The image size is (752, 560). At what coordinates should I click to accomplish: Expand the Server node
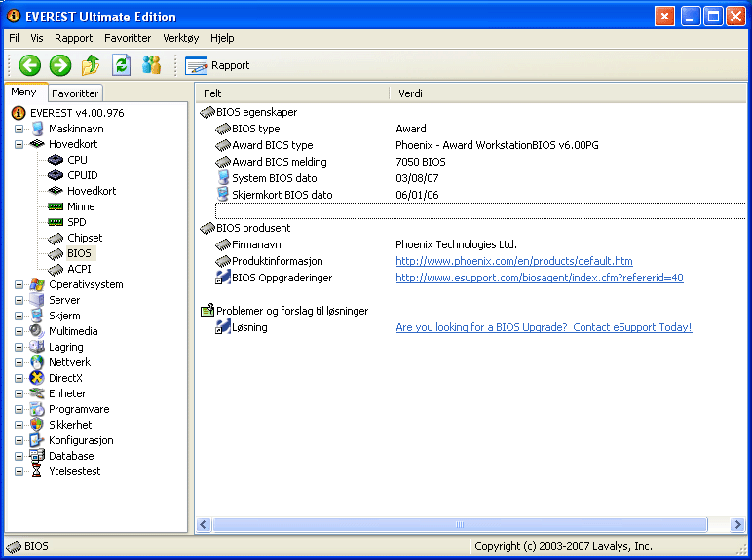(x=19, y=300)
